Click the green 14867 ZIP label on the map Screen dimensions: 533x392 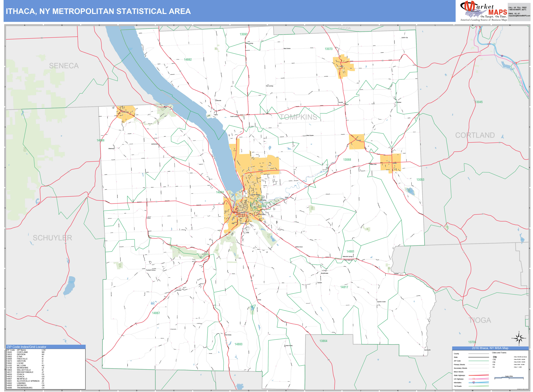(156, 313)
